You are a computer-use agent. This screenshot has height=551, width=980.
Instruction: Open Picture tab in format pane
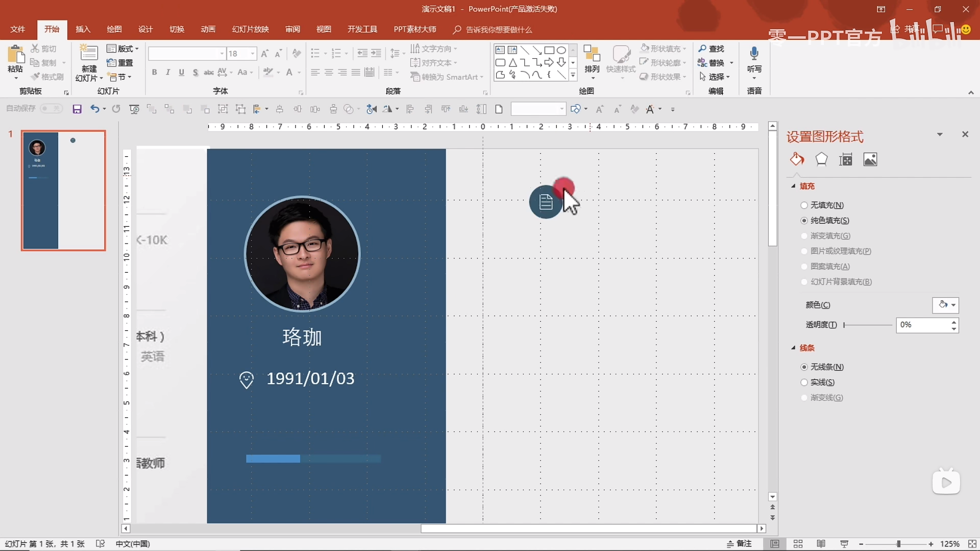click(870, 159)
